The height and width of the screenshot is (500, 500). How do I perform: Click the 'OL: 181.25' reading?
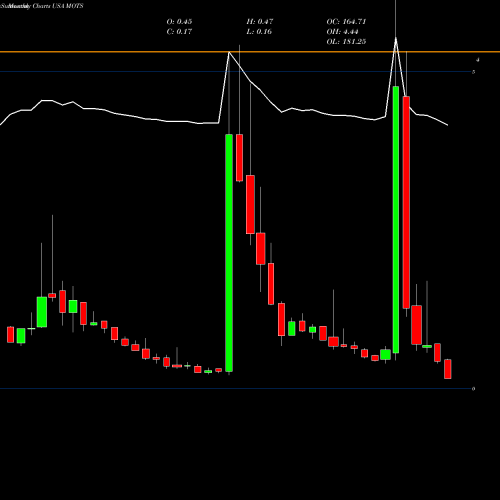coord(346,42)
